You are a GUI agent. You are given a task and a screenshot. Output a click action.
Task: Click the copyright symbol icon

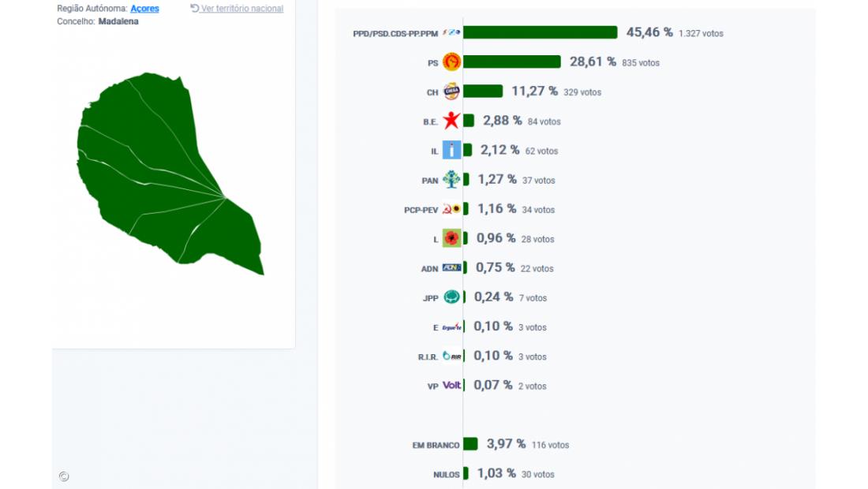pyautogui.click(x=64, y=476)
